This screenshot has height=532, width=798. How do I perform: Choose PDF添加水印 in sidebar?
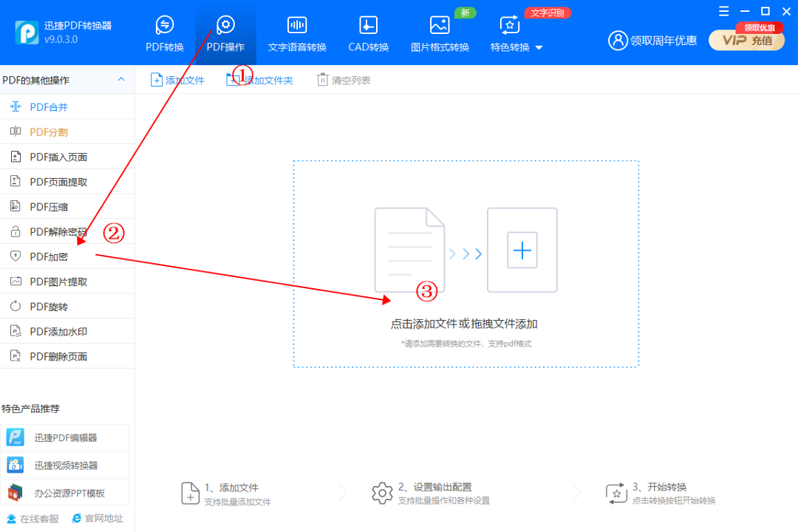coord(67,332)
